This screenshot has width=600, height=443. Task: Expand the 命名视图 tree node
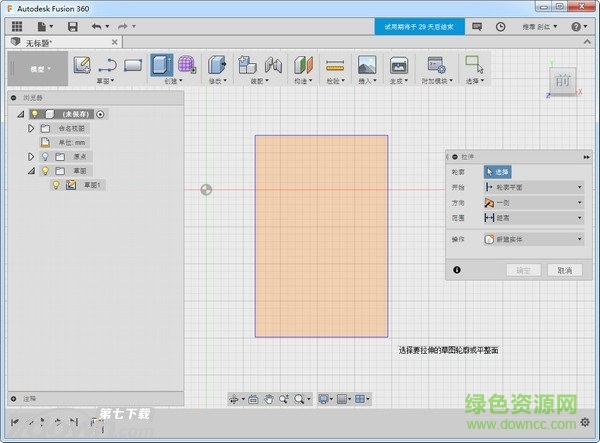click(x=31, y=128)
